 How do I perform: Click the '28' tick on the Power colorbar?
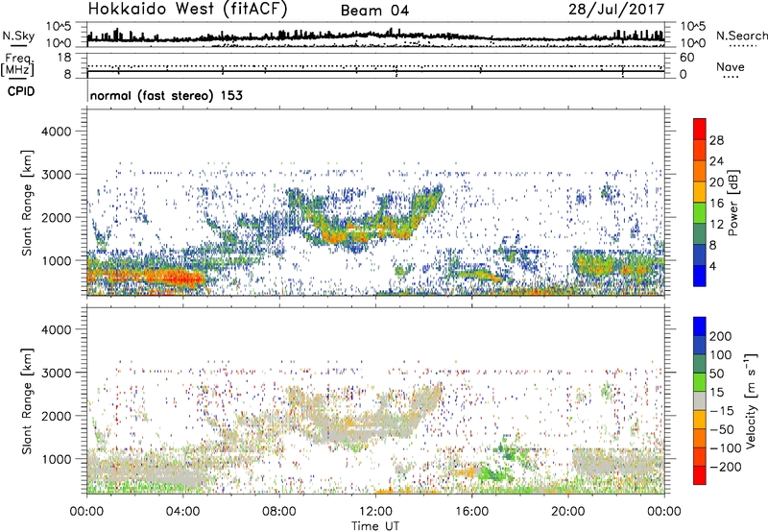(716, 140)
